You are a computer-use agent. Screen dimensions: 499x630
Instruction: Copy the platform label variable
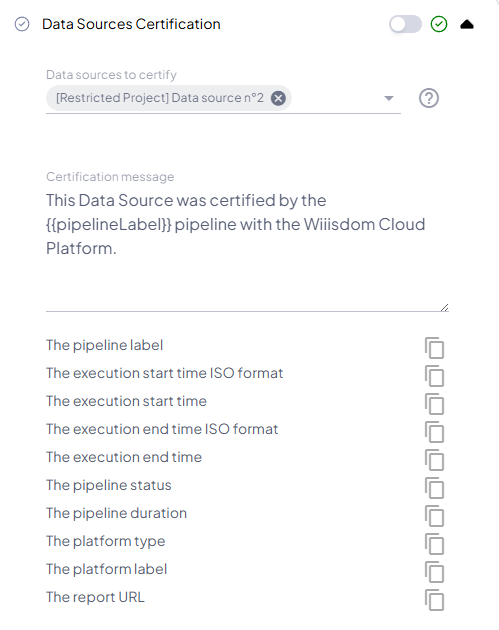(434, 572)
